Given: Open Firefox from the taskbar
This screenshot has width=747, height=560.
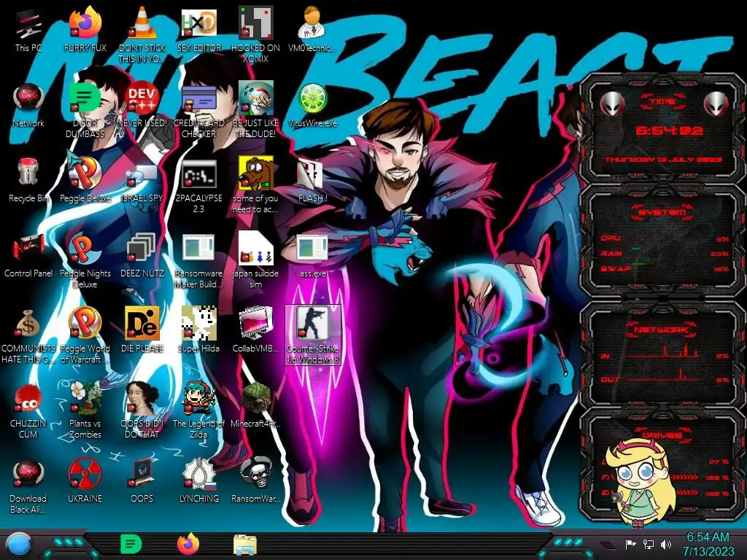Looking at the screenshot, I should [x=188, y=544].
